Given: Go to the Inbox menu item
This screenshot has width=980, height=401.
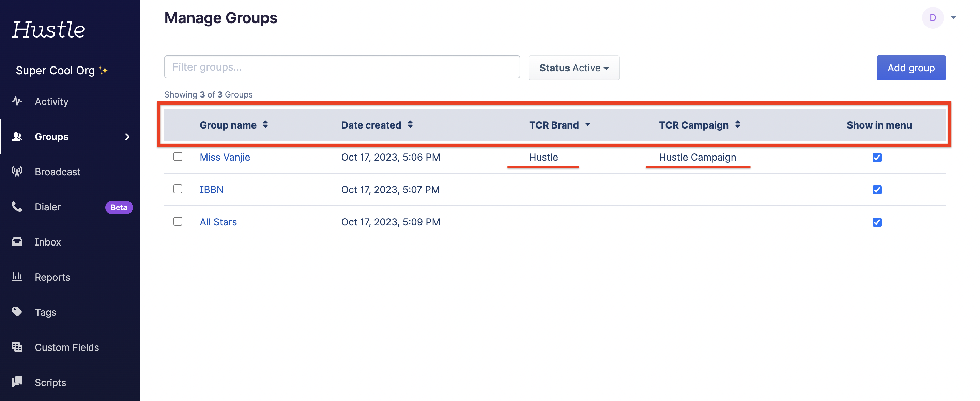Looking at the screenshot, I should point(48,242).
